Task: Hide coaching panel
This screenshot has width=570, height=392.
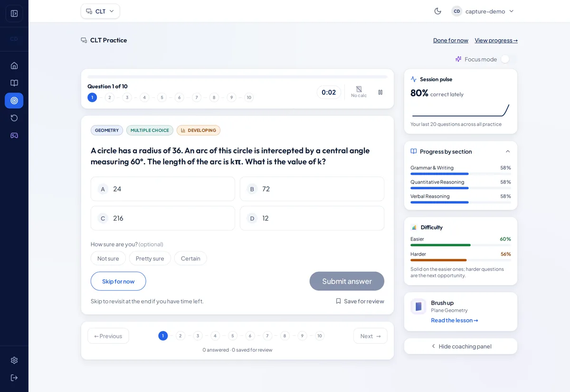Action: (461, 346)
